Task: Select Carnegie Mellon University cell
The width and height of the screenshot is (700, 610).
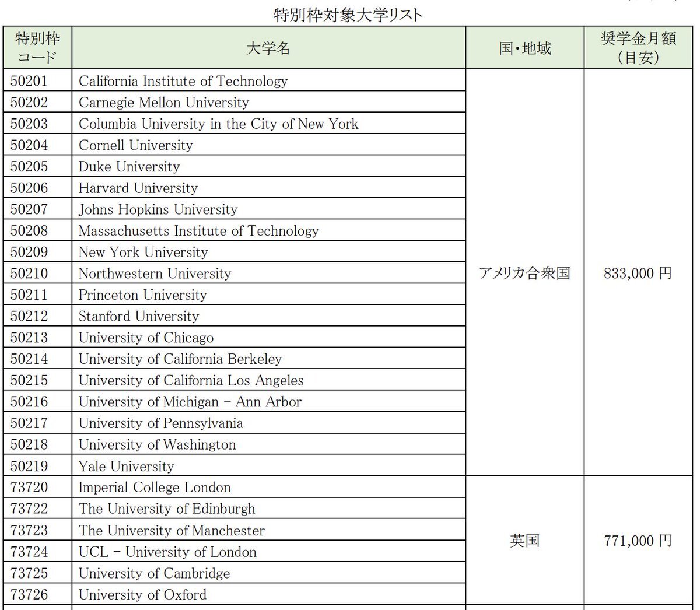Action: coord(269,102)
